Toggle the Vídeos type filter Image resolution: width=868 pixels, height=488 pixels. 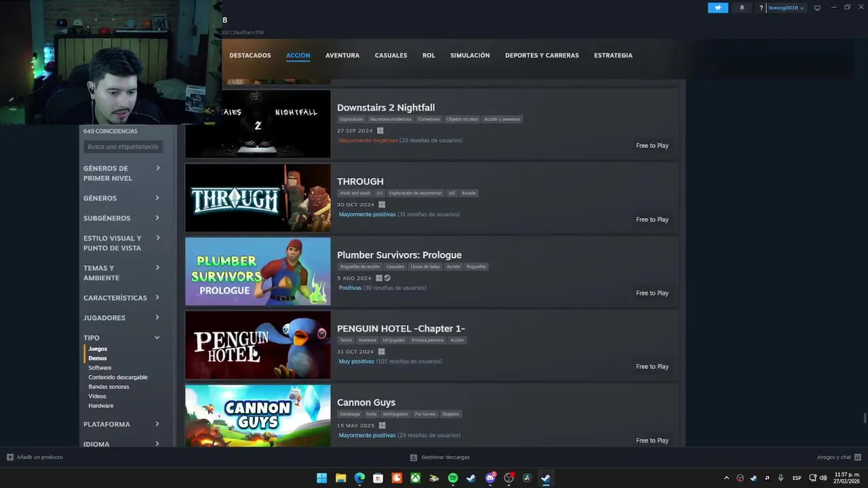tap(97, 396)
